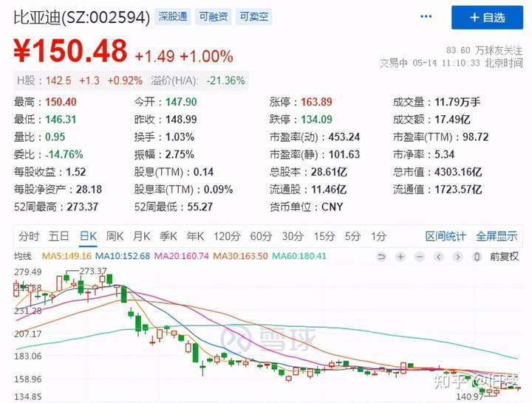532x403 pixels.
Task: Zoom in the K-line chart with plus icon
Action: pyautogui.click(x=400, y=257)
